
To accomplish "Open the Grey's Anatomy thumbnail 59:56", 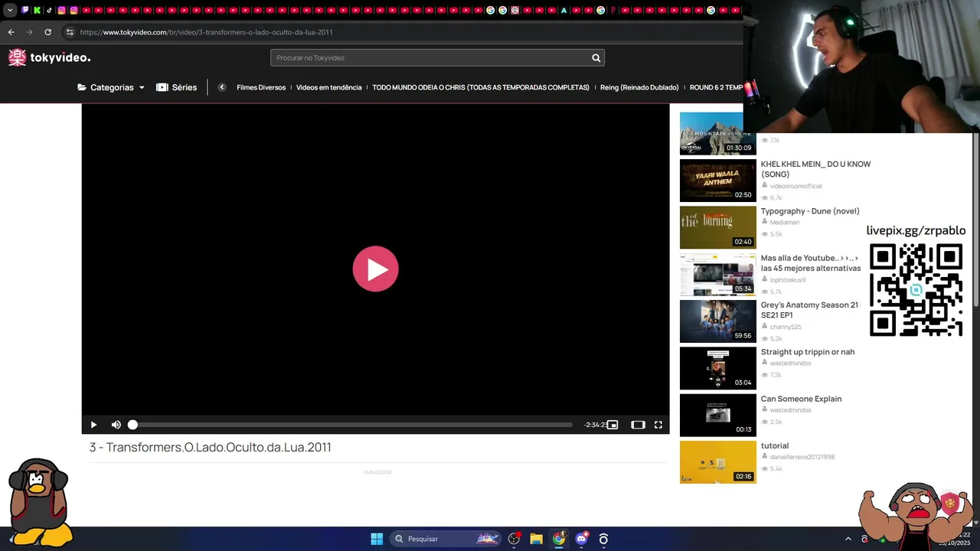I will pyautogui.click(x=717, y=321).
